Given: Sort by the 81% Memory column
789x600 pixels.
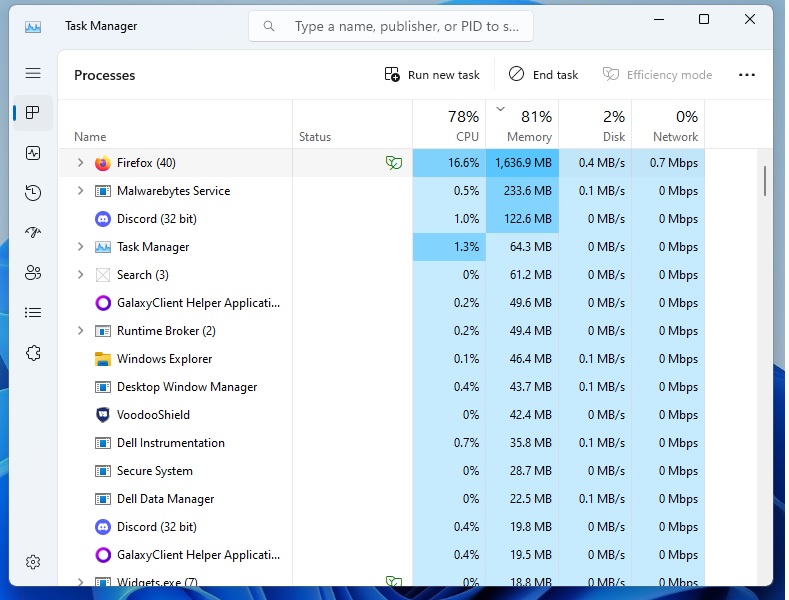Looking at the screenshot, I should pyautogui.click(x=522, y=124).
